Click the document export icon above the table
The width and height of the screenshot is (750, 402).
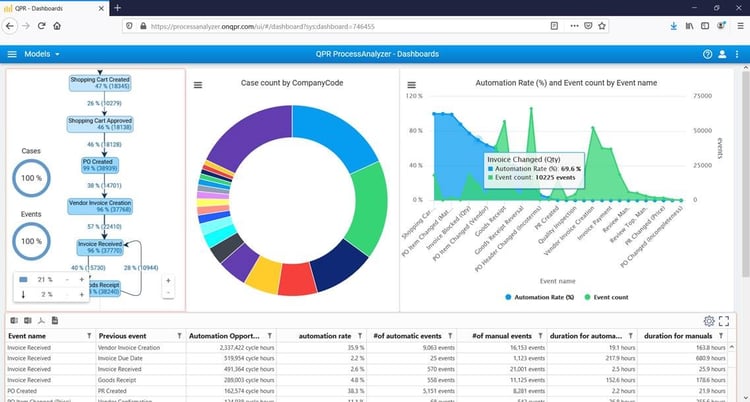[x=55, y=320]
